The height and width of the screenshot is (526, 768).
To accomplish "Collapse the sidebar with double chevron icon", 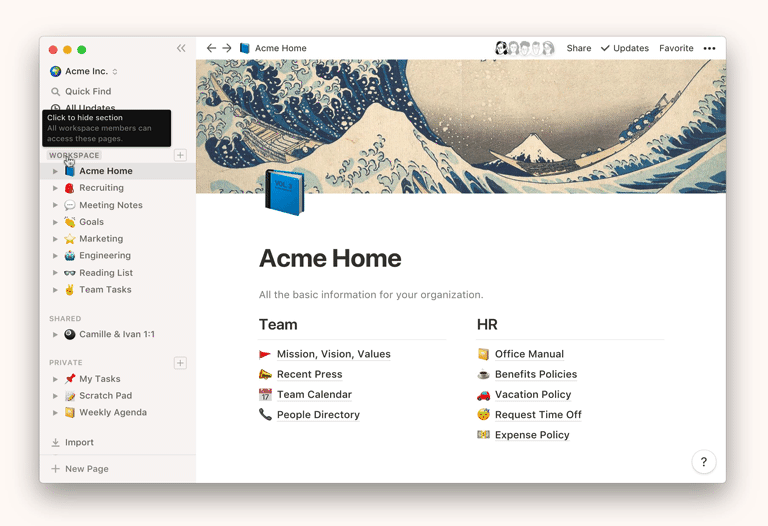I will (181, 48).
